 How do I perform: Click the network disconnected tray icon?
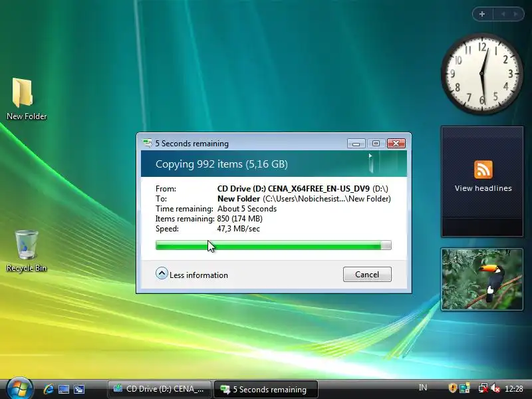pyautogui.click(x=483, y=388)
